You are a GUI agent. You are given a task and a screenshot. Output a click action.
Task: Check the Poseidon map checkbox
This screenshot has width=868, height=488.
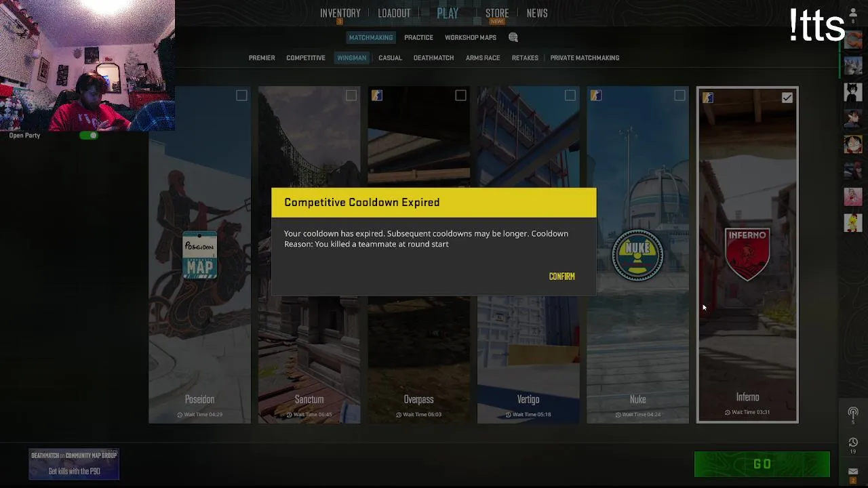241,96
